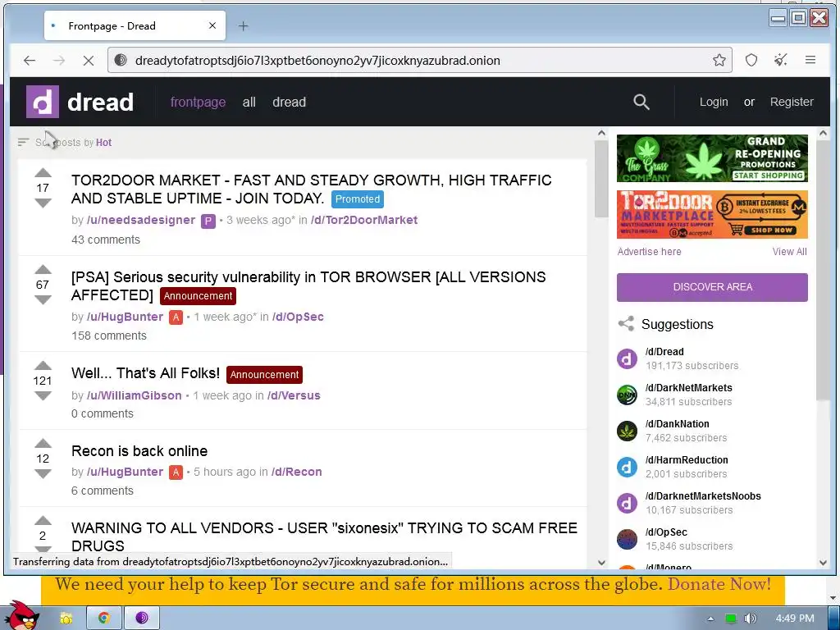Open a new tab with the plus icon
The height and width of the screenshot is (630, 840).
click(x=243, y=25)
